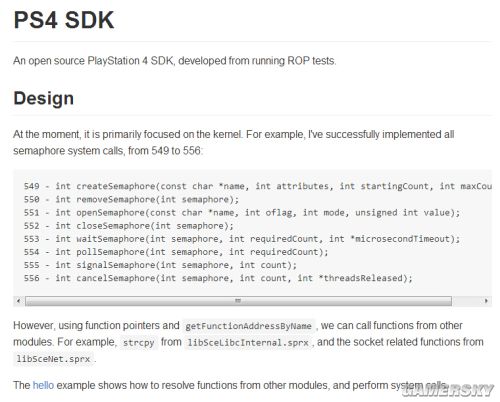The height and width of the screenshot is (402, 500).
Task: Click the right scroll arrow of code block
Action: coord(486,301)
